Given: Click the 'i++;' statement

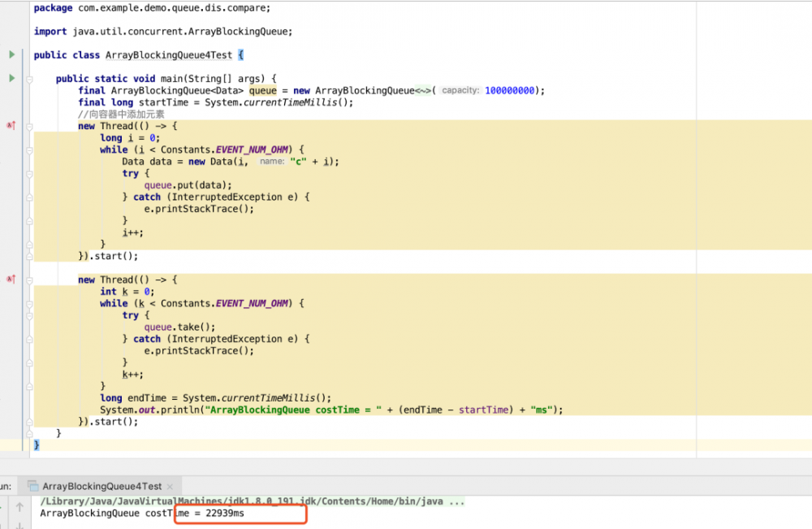Looking at the screenshot, I should (x=132, y=232).
